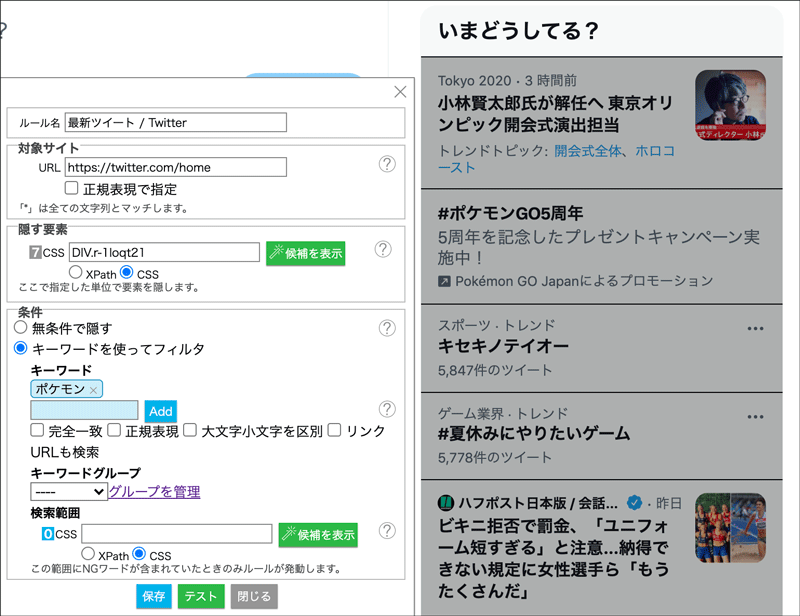Viewport: 800px width, 616px height.
Task: Open #夏休みにやりたいゲーム trend
Action: click(x=534, y=433)
